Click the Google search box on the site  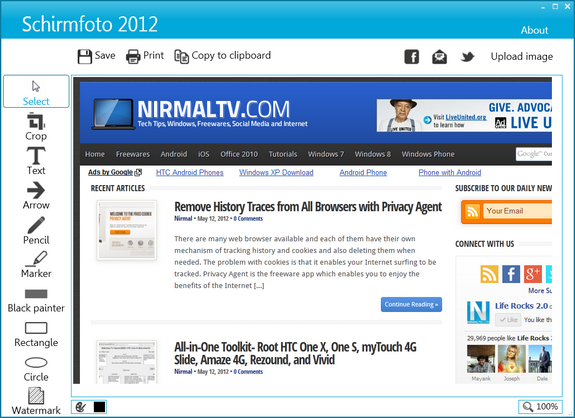point(534,154)
